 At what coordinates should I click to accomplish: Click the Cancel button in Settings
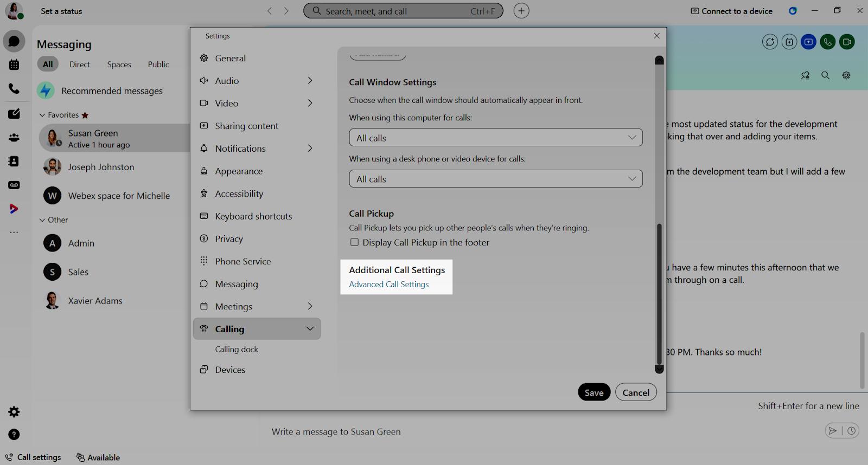click(636, 392)
